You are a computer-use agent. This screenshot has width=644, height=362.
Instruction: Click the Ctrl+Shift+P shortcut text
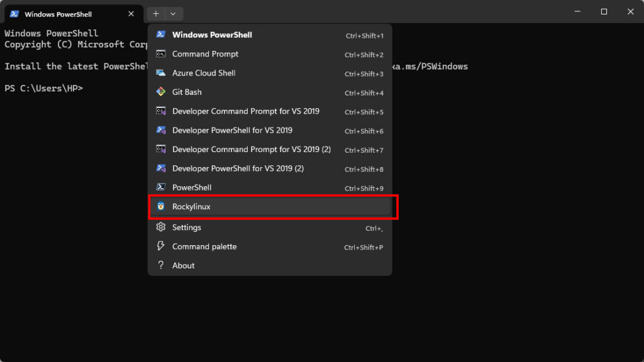(x=364, y=248)
